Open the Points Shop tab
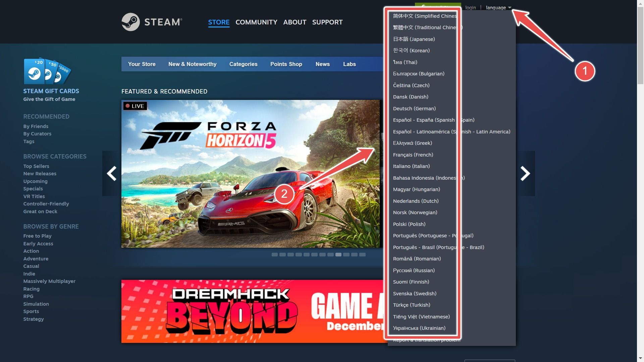Viewport: 644px width, 362px height. [x=286, y=64]
